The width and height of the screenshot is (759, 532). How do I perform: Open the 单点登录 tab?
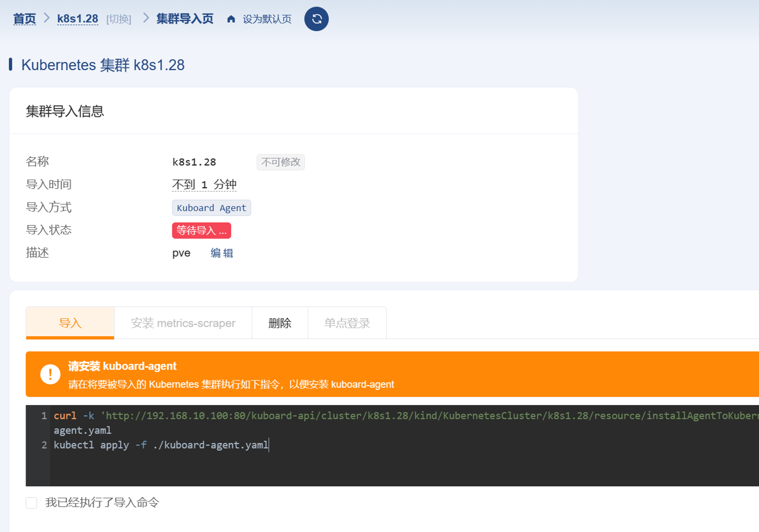[347, 323]
